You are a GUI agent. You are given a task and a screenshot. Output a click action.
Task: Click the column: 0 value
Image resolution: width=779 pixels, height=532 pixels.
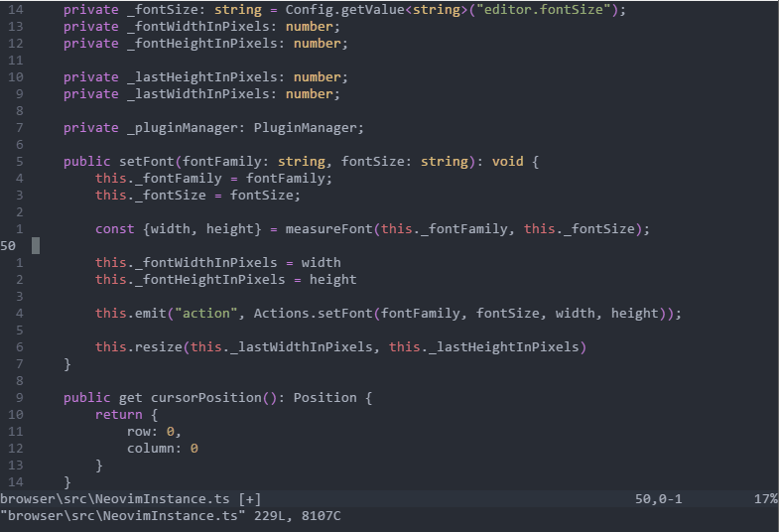click(163, 449)
